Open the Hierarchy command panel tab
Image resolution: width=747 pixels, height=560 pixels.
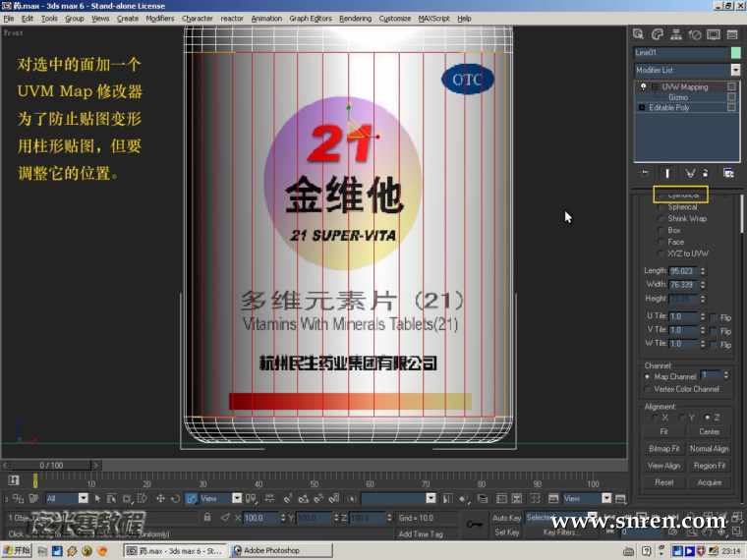click(675, 34)
